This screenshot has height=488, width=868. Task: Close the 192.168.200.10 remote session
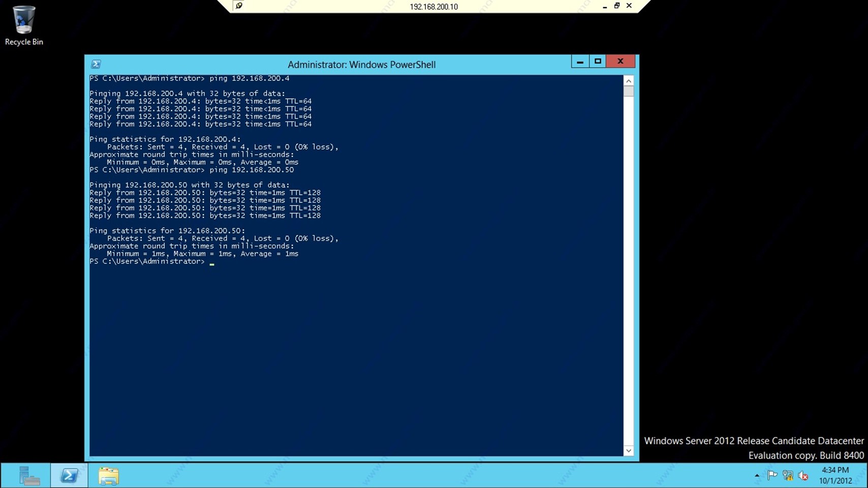tap(629, 6)
